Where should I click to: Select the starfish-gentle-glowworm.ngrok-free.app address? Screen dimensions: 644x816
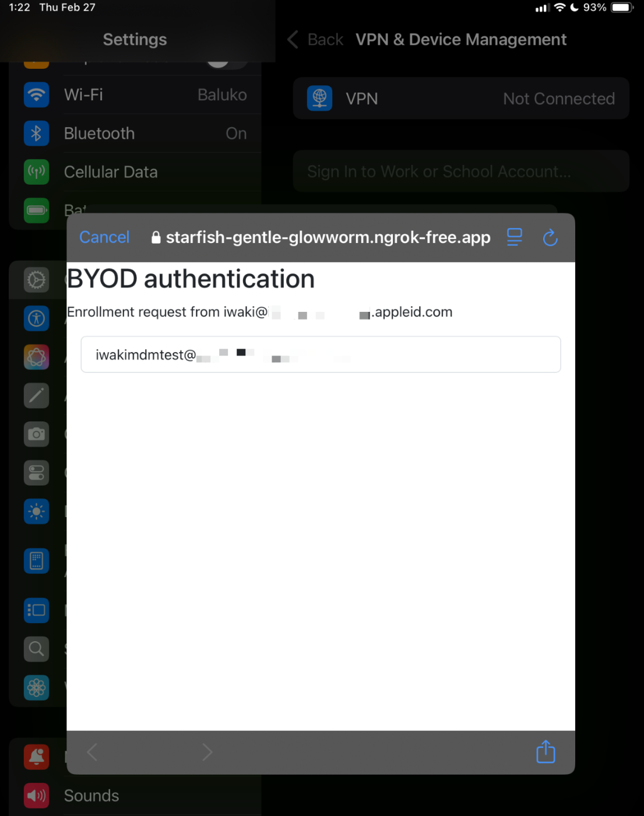pos(328,237)
